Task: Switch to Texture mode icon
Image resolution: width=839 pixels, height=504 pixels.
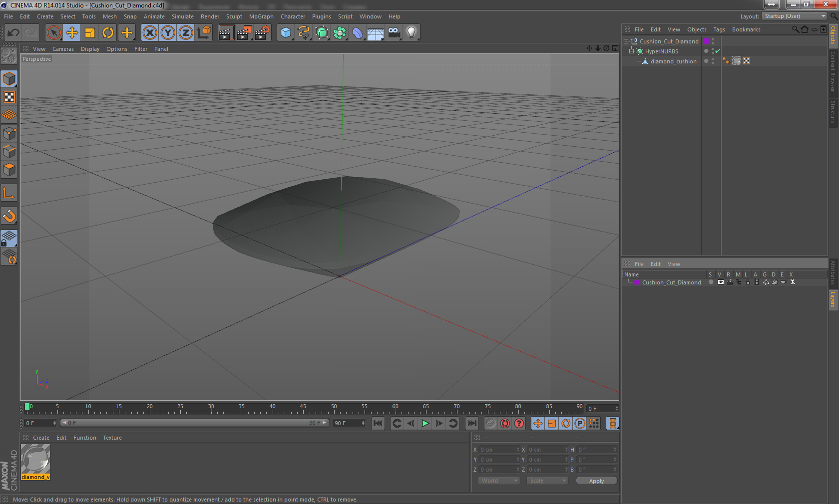Action: click(9, 97)
